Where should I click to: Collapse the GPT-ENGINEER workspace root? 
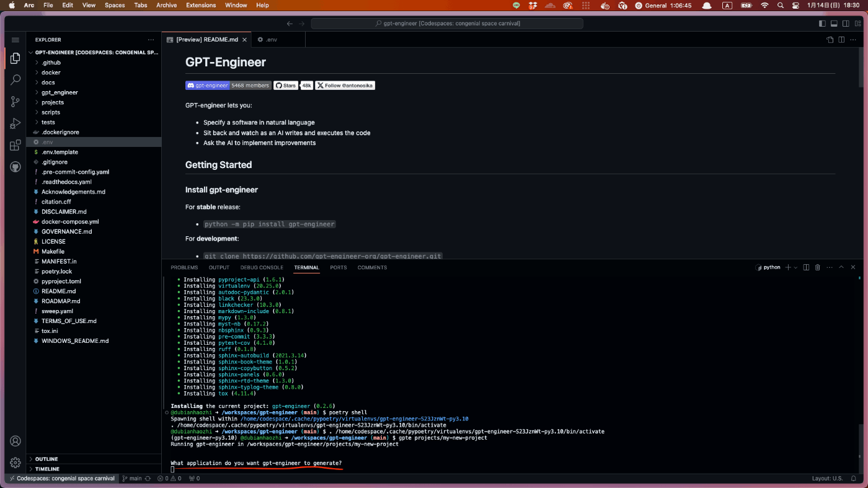(x=94, y=53)
